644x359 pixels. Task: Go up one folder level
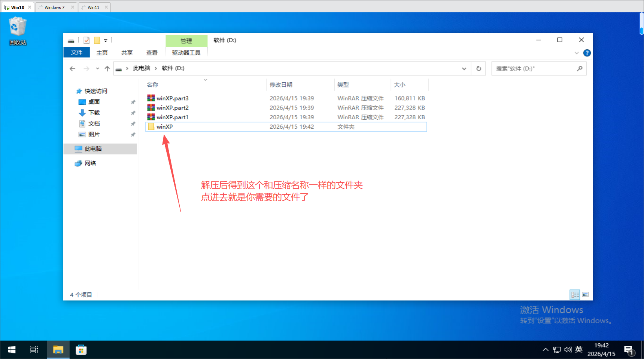coord(107,68)
